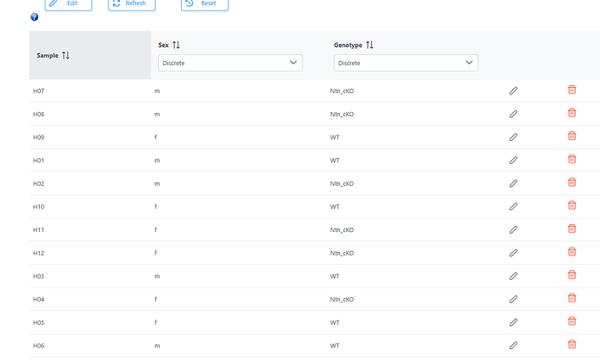The height and width of the screenshot is (364, 600).
Task: Sort by Sex column arrows
Action: tap(176, 44)
